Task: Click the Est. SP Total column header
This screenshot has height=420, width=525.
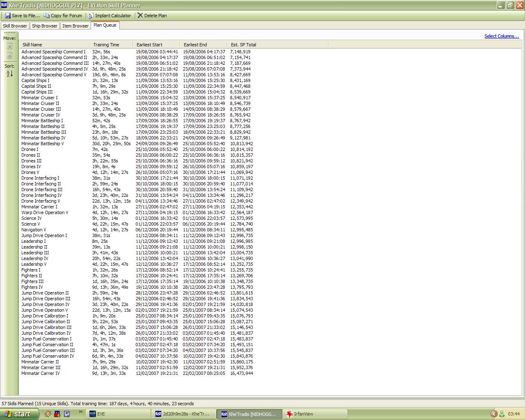Action: coord(278,45)
